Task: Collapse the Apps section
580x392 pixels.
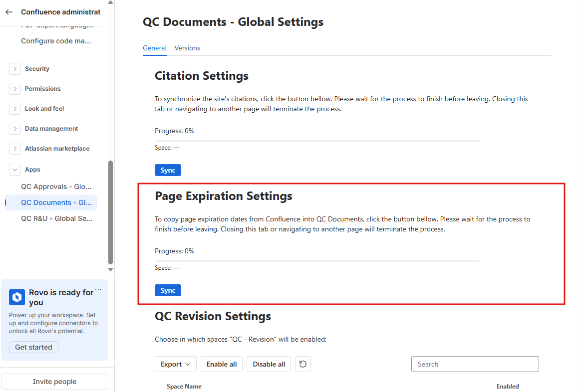Action: [15, 170]
